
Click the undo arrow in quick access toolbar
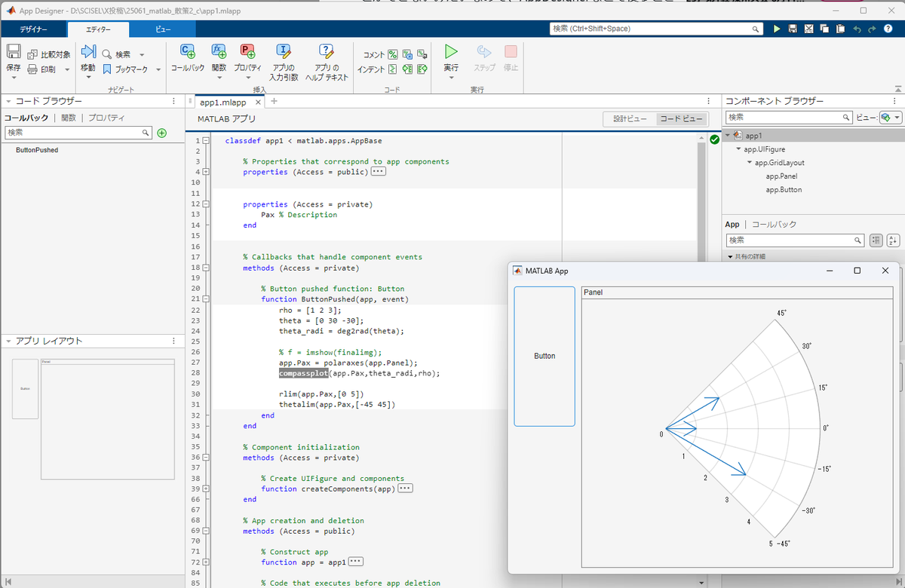point(857,29)
